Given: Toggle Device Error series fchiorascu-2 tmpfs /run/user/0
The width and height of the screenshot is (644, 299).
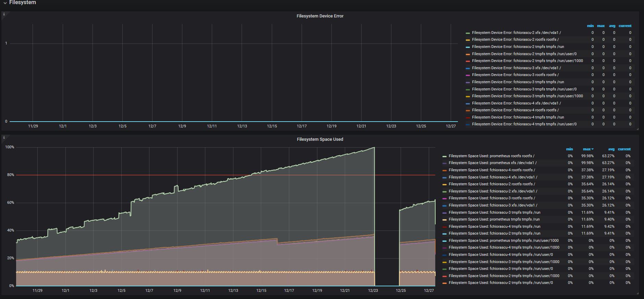Looking at the screenshot, I should click(x=524, y=54).
